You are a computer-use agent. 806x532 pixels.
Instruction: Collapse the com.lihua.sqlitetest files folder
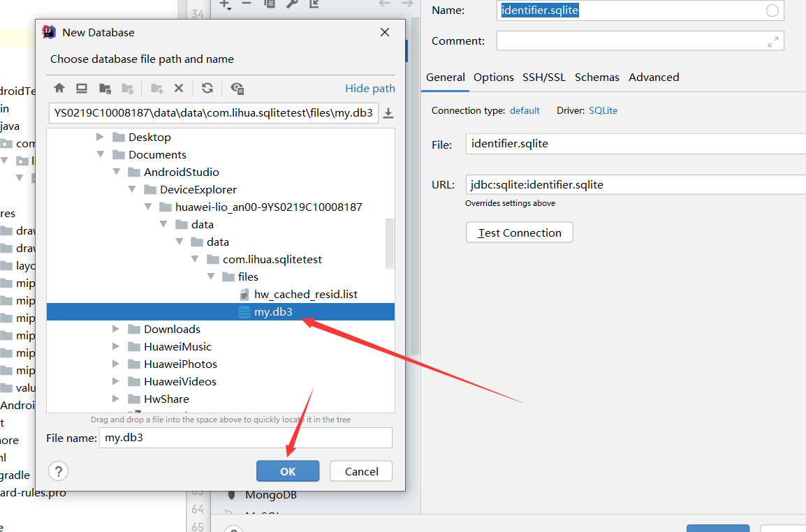[x=211, y=276]
